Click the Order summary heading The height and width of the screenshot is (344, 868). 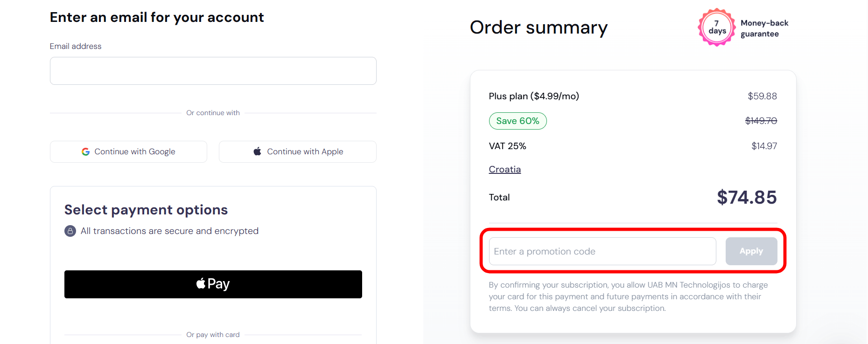(539, 28)
